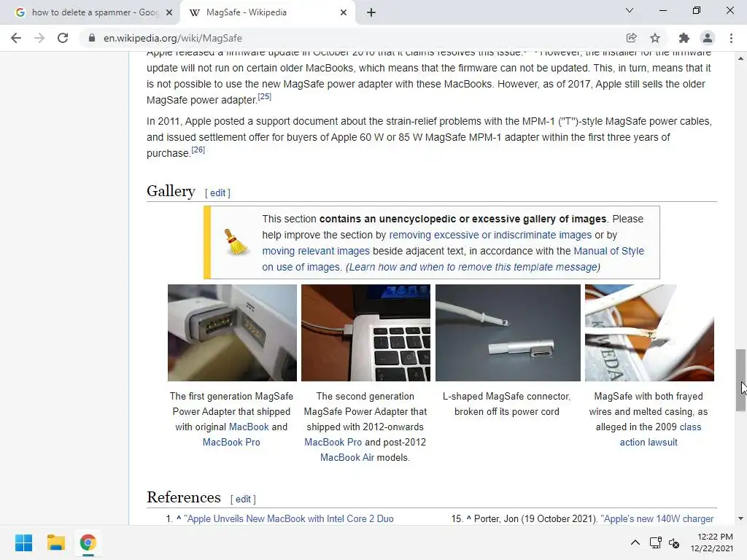Click the vertical scrollbar thumb
Viewport: 747px width, 560px height.
click(x=741, y=380)
